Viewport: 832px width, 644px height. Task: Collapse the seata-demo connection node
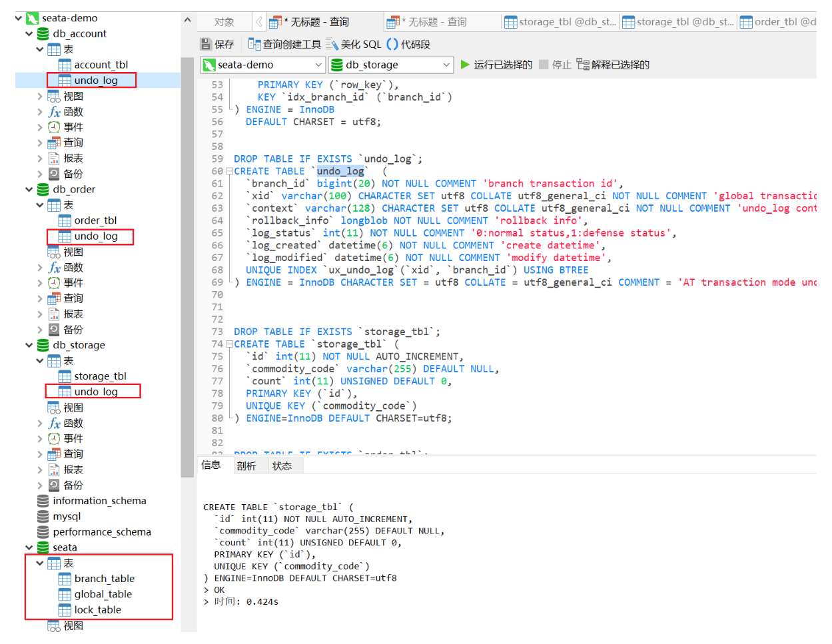tap(18, 18)
